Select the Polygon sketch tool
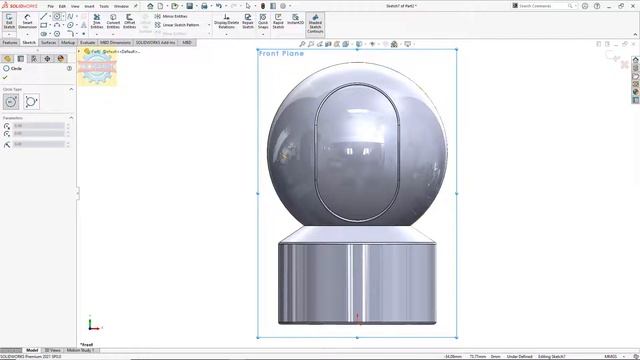Image resolution: width=640 pixels, height=360 pixels. point(57,34)
